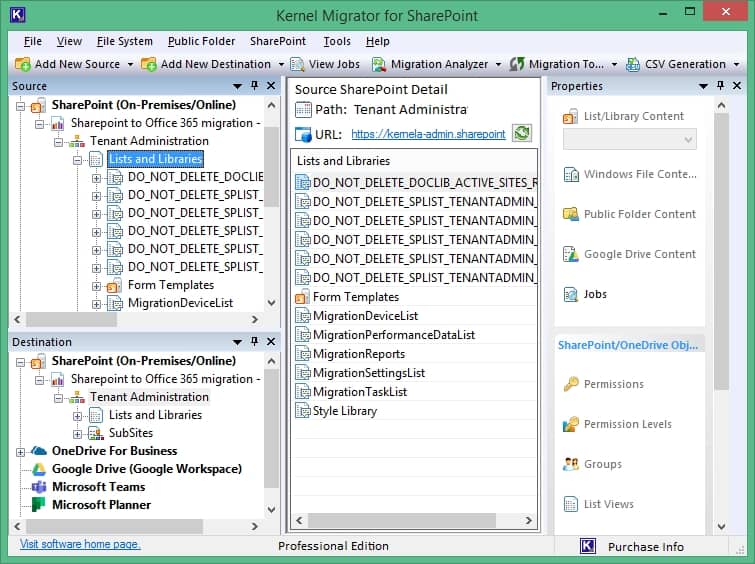Click the Migration Analyzer toolbar icon
This screenshot has width=755, height=564.
click(x=379, y=64)
